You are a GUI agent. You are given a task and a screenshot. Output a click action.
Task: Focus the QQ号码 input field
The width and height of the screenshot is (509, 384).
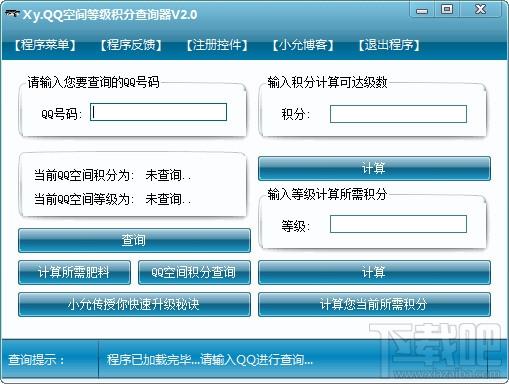[158, 112]
